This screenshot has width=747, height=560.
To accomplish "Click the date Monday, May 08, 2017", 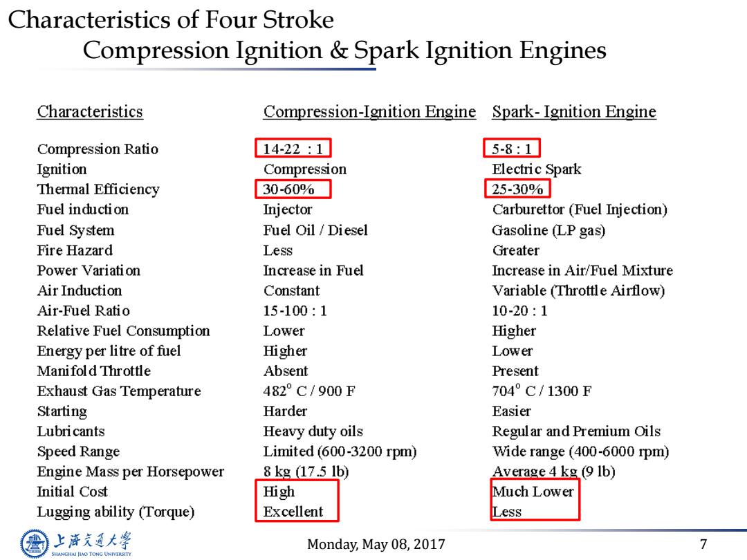I will pyautogui.click(x=376, y=544).
